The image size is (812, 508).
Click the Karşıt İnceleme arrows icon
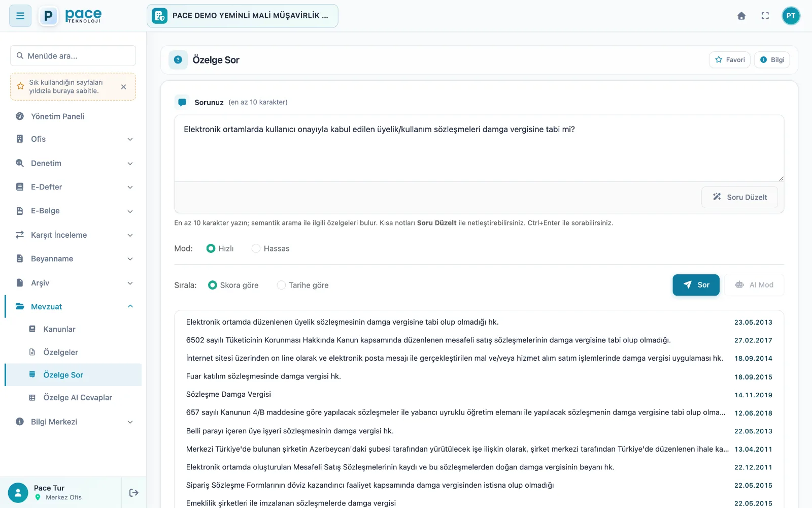click(20, 235)
